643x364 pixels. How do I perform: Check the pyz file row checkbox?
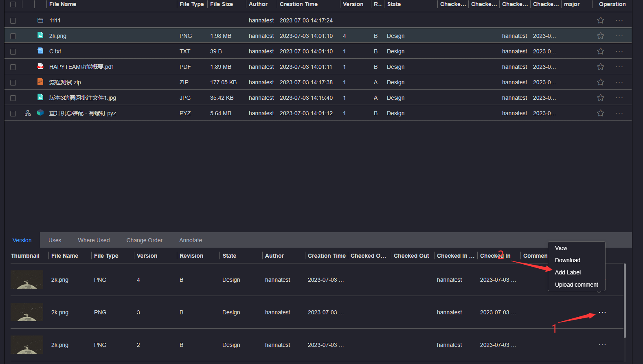[13, 114]
